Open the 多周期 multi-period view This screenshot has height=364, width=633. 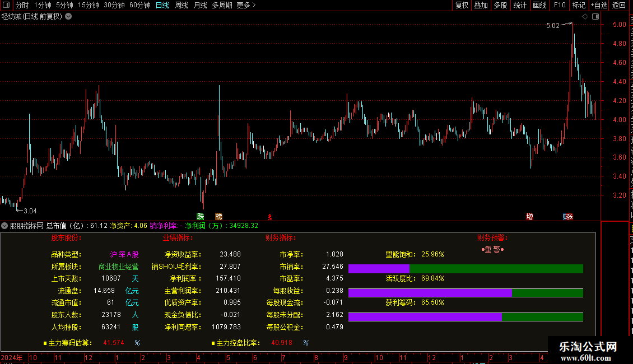(x=222, y=5)
